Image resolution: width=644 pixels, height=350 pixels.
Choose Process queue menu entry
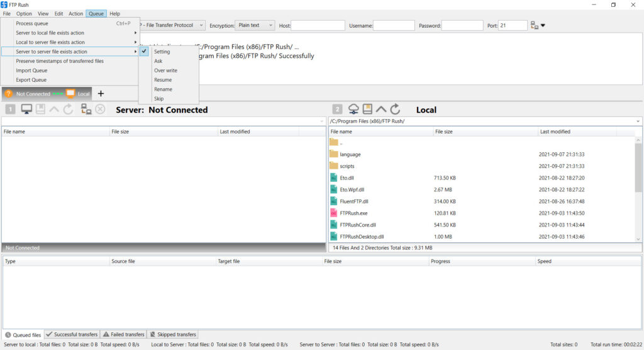70,23
